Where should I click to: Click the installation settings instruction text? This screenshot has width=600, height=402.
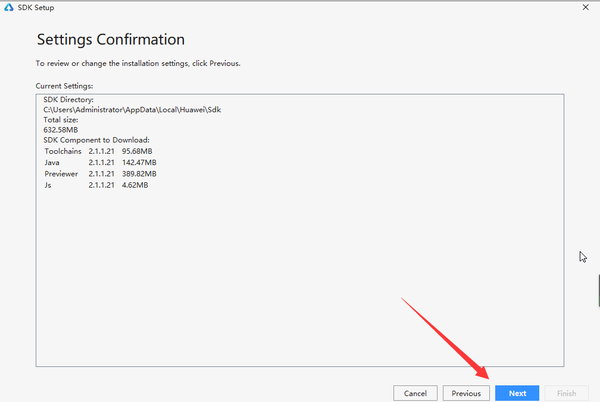pyautogui.click(x=138, y=63)
